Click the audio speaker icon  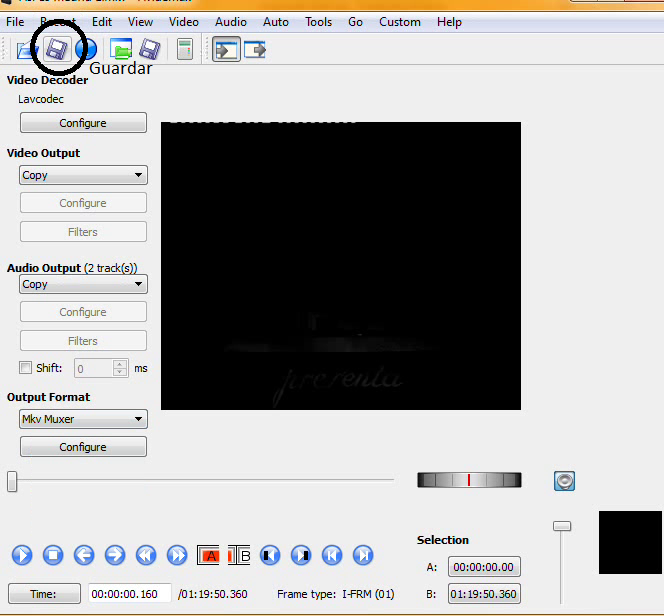pos(564,481)
